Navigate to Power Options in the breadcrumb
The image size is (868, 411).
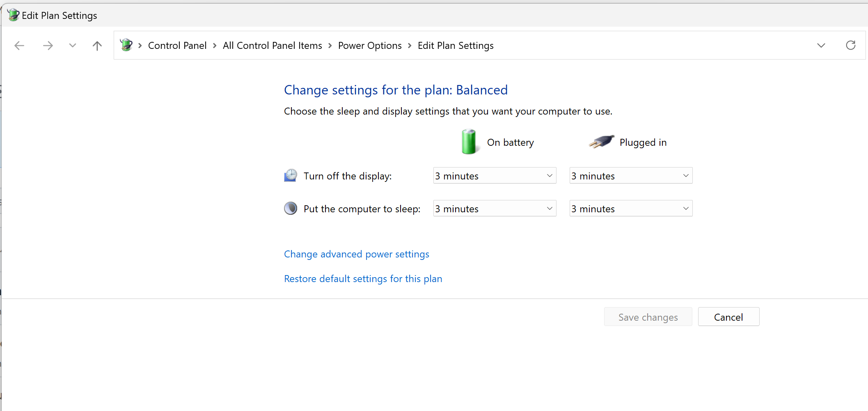(369, 45)
